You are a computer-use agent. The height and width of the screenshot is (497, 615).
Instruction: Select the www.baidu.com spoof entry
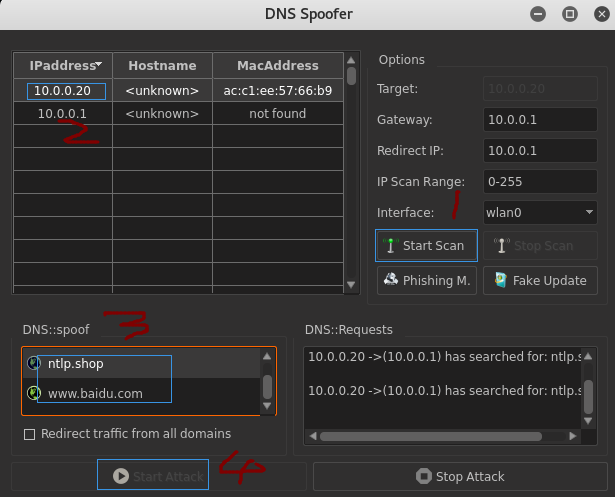[x=94, y=393]
